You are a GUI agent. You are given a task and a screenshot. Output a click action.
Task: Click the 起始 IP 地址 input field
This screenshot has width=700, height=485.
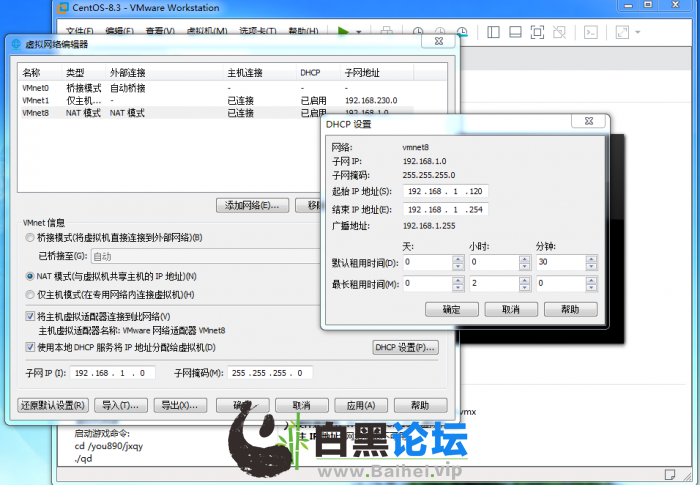point(445,191)
